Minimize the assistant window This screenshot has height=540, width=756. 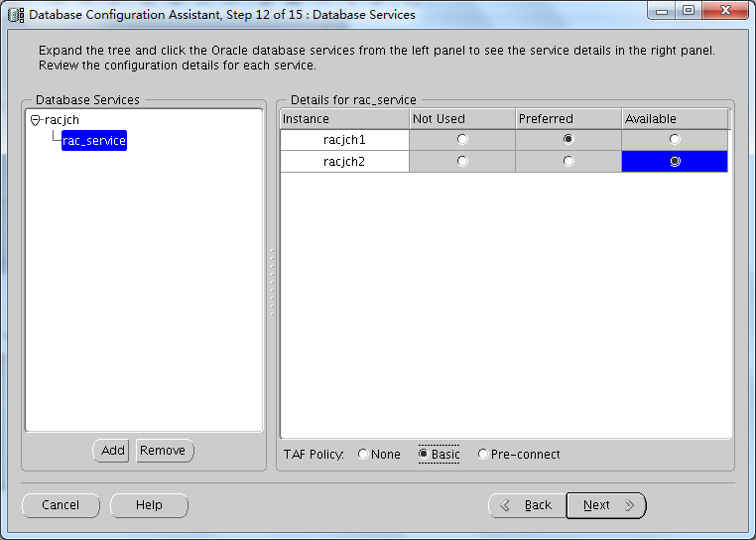pyautogui.click(x=662, y=10)
